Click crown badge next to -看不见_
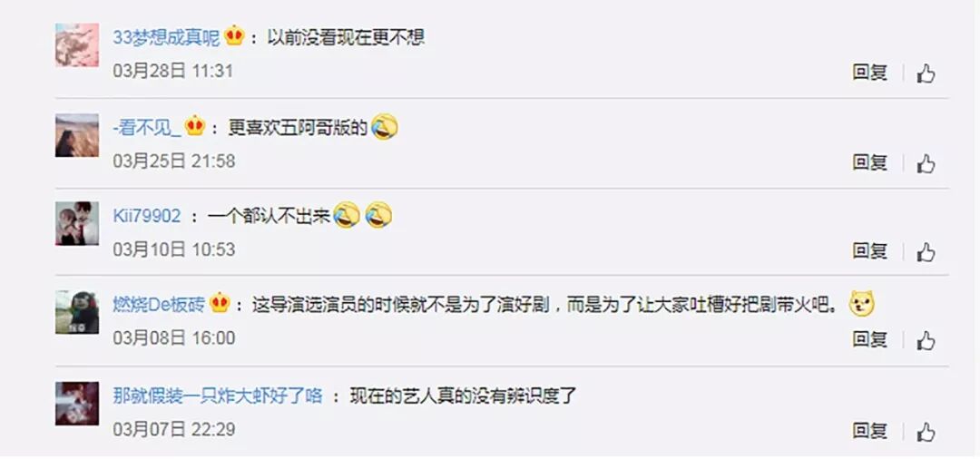The width and height of the screenshot is (980, 459). [x=196, y=126]
